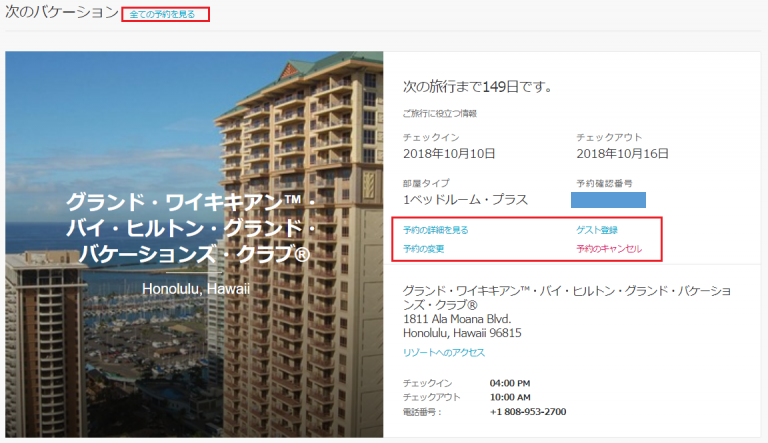768x443 pixels.
Task: Click the 次のバケーション heading
Action: pos(62,12)
